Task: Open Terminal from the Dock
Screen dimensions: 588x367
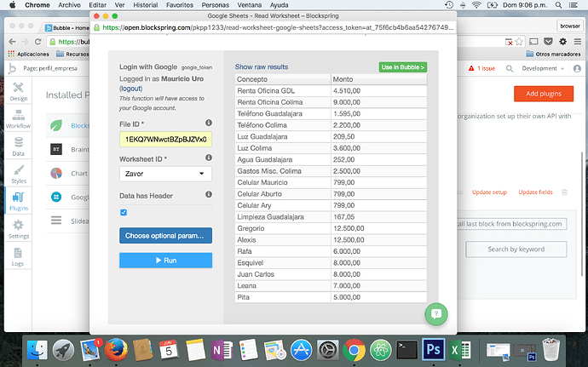Action: (407, 349)
